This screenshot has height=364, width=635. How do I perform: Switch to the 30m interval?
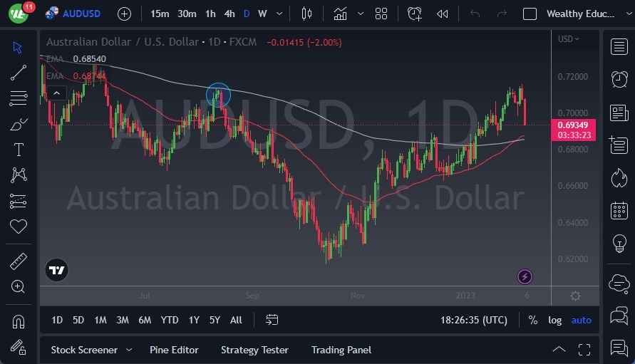coord(187,14)
